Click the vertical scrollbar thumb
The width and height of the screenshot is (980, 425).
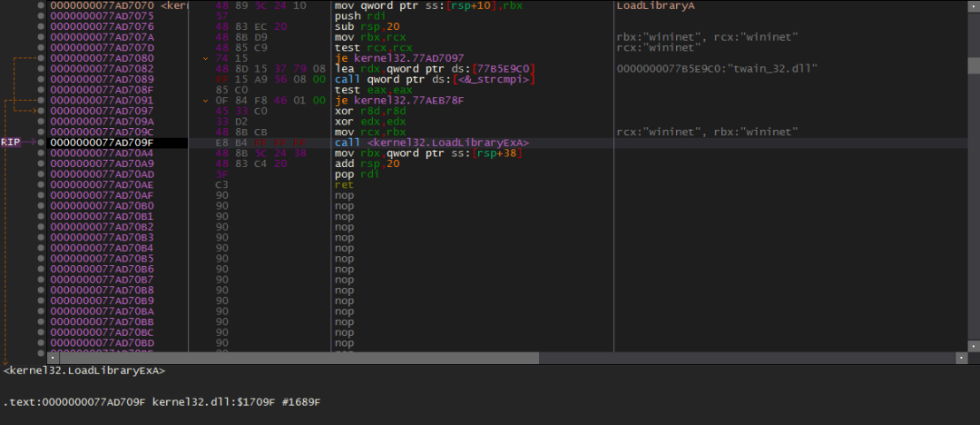coord(974,65)
